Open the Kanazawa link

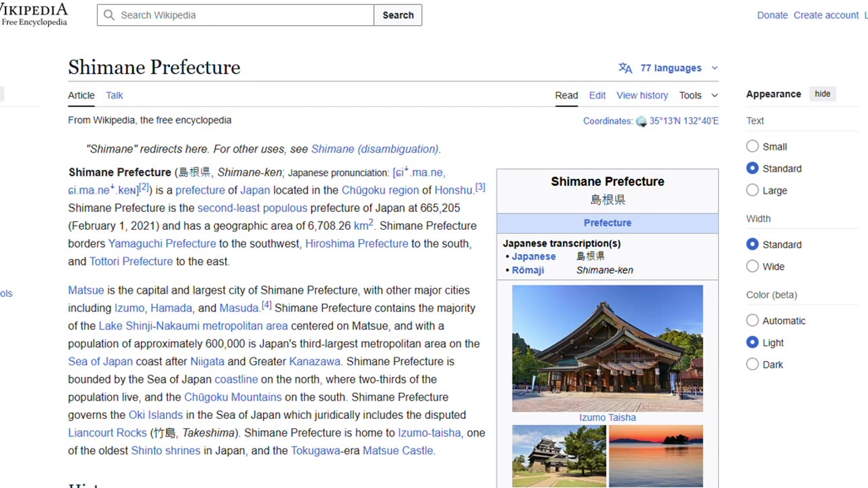pos(315,361)
